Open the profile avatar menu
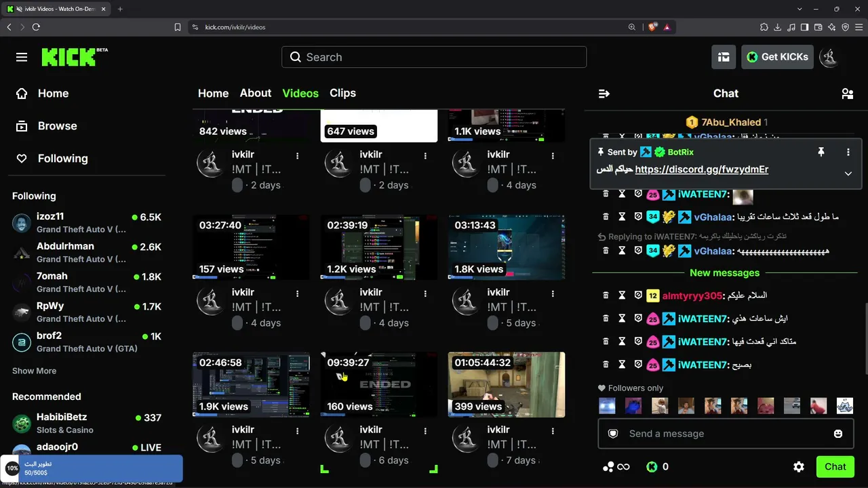The height and width of the screenshot is (488, 868). [829, 57]
